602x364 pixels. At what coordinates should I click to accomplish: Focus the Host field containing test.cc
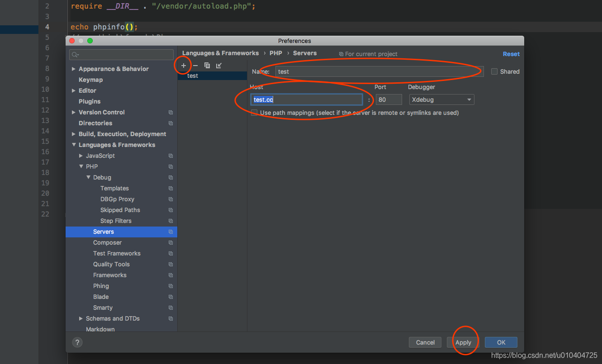point(307,99)
